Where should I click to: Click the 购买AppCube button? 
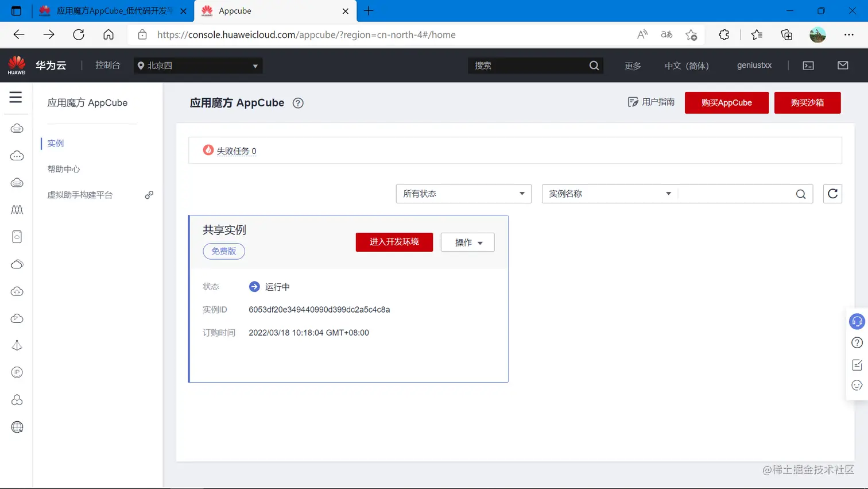click(x=727, y=103)
